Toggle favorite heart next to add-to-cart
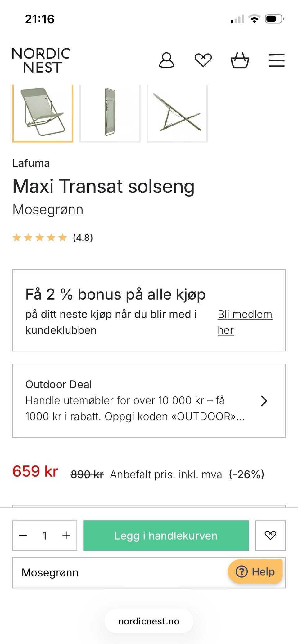Image resolution: width=298 pixels, height=644 pixels. [270, 536]
